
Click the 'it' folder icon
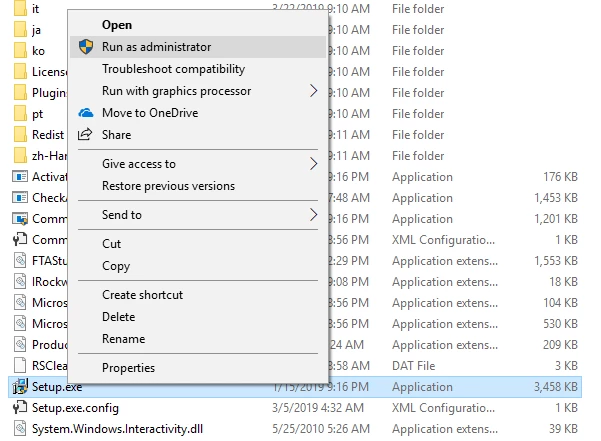(x=20, y=8)
